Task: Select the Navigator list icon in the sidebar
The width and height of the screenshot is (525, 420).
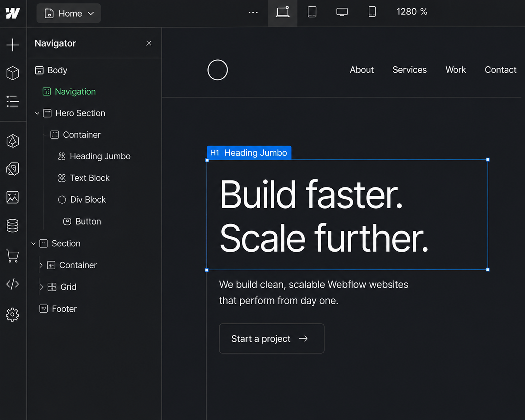Action: tap(13, 102)
